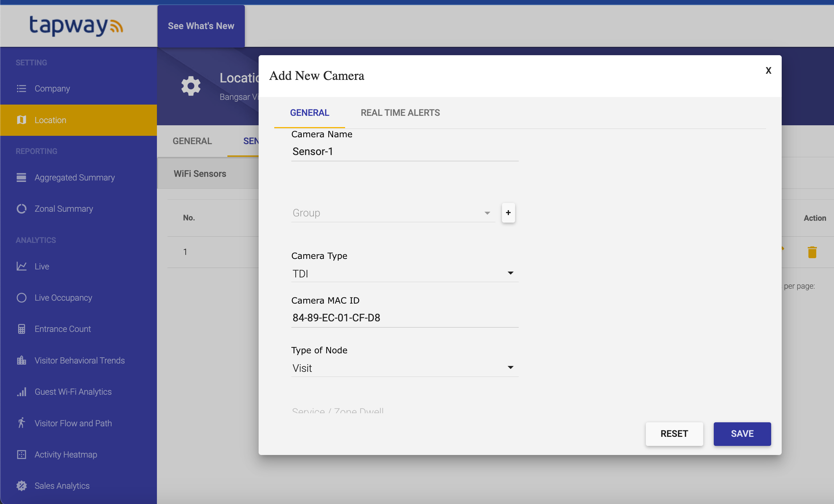This screenshot has width=834, height=504.
Task: Open Sales Analytics in sidebar
Action: tap(62, 486)
